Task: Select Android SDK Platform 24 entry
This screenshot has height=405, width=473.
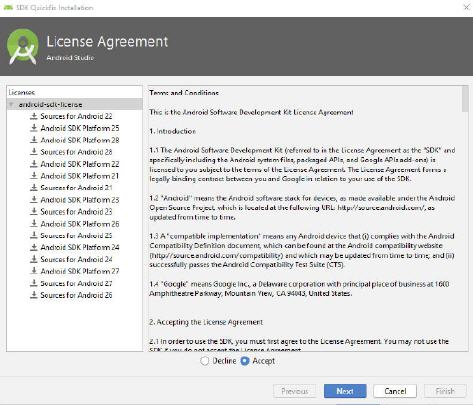Action: (x=80, y=247)
